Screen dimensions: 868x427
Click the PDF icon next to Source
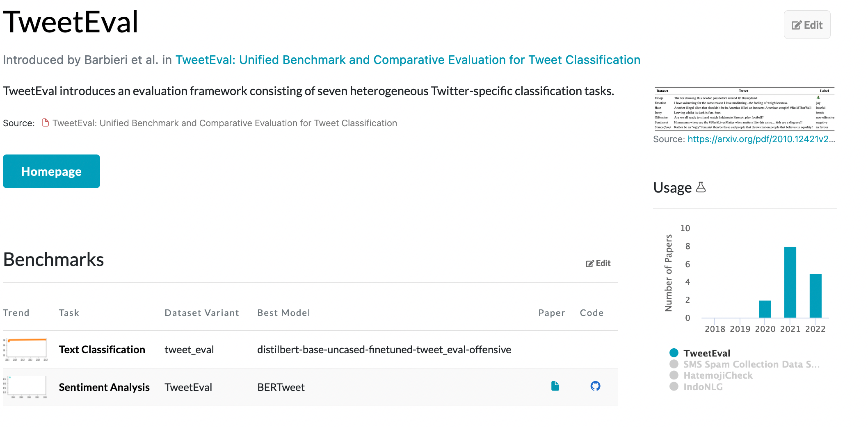coord(46,123)
